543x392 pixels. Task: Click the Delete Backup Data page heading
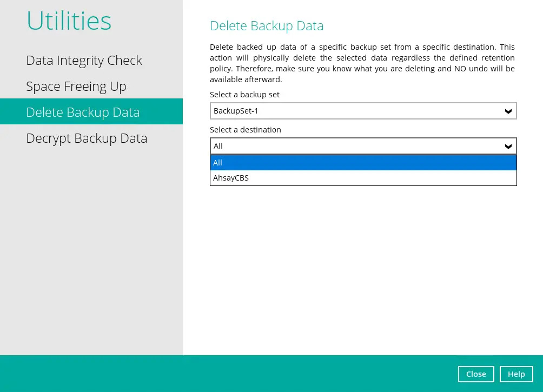267,26
